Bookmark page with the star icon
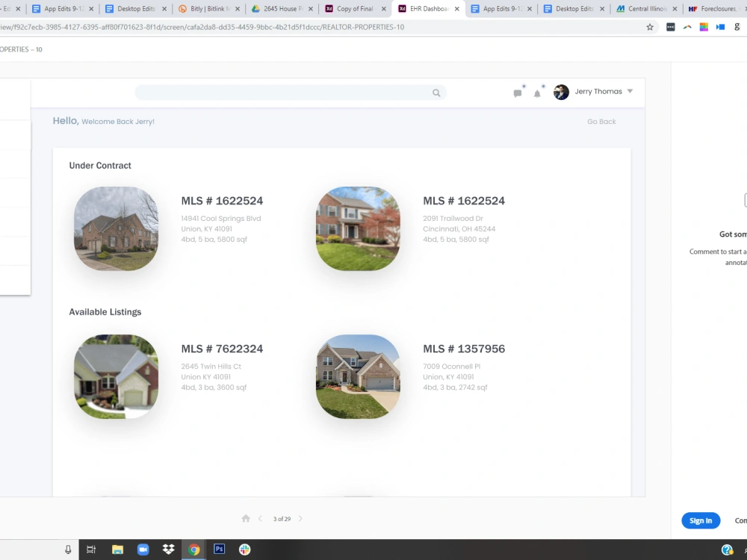The image size is (747, 560). coord(650,27)
